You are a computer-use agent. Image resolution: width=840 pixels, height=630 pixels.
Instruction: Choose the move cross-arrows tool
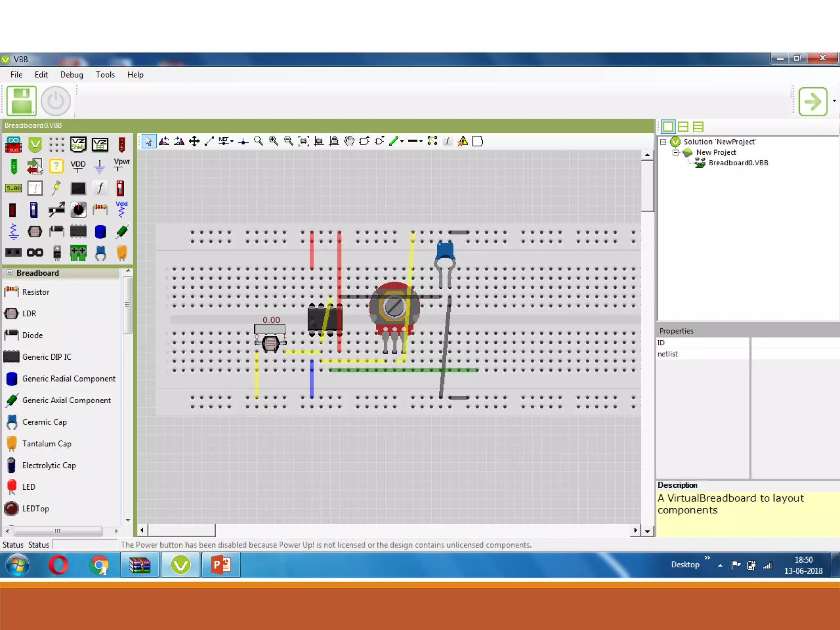click(194, 141)
